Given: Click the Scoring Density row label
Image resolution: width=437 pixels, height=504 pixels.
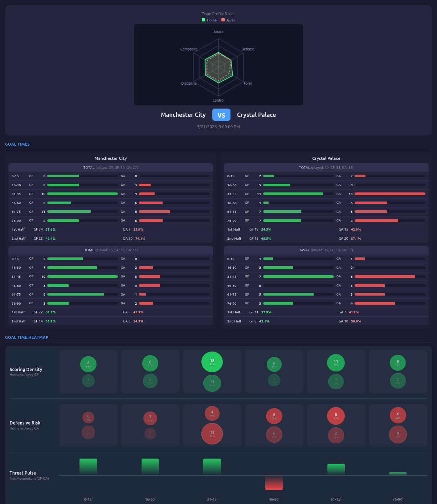Looking at the screenshot, I should pos(25,369).
